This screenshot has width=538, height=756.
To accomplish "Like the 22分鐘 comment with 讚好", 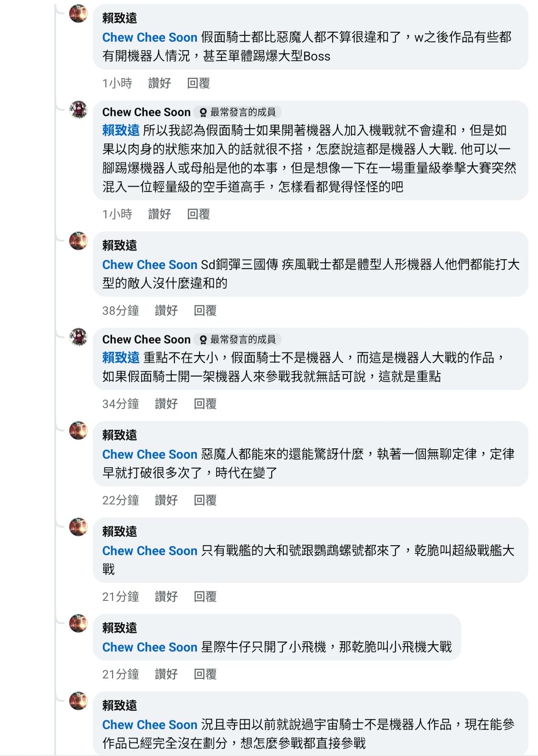I will tap(166, 500).
